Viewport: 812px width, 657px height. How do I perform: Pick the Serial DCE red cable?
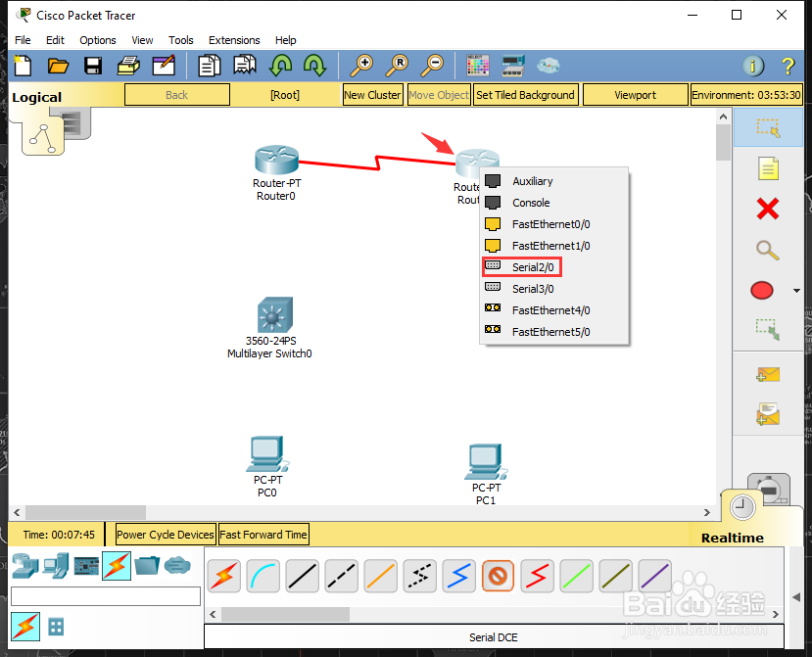tap(537, 576)
